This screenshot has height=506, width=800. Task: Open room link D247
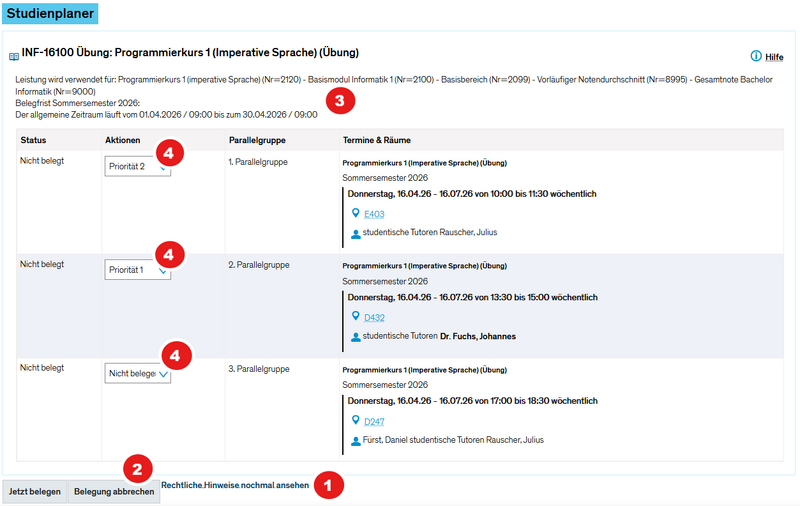pyautogui.click(x=374, y=422)
